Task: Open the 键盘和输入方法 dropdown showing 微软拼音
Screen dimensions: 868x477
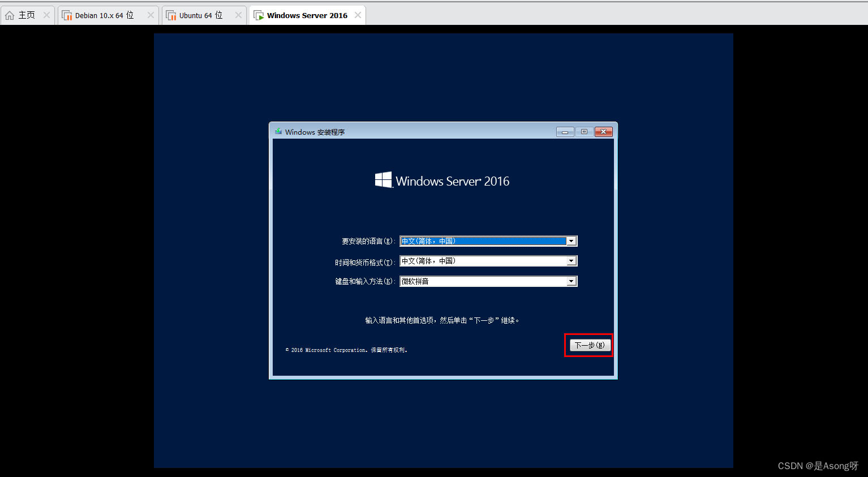Action: click(x=571, y=281)
